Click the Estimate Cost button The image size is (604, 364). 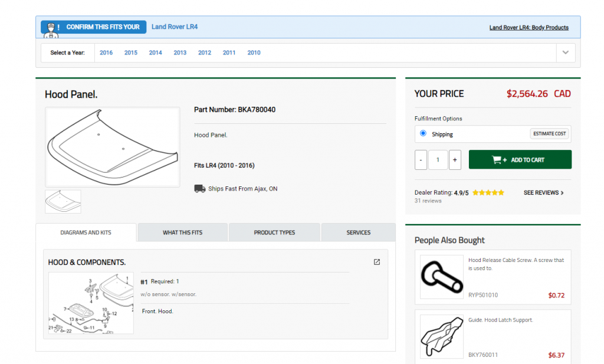(x=549, y=134)
